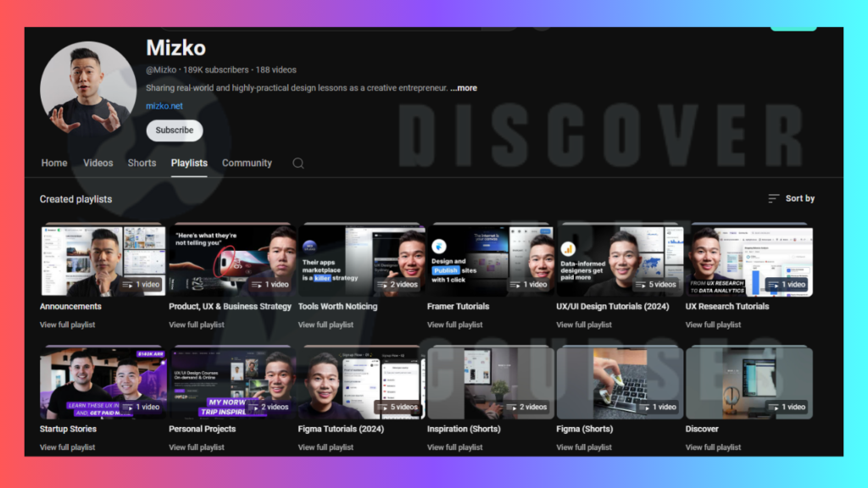Open Mizko's channel profile picture
868x488 pixels.
[x=88, y=89]
